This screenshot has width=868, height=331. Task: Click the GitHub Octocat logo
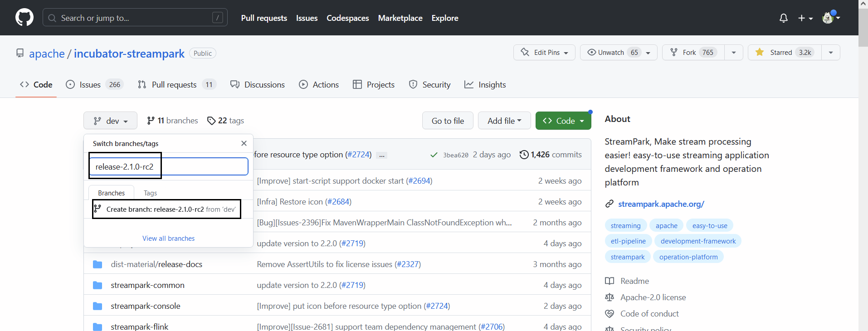pyautogui.click(x=24, y=18)
